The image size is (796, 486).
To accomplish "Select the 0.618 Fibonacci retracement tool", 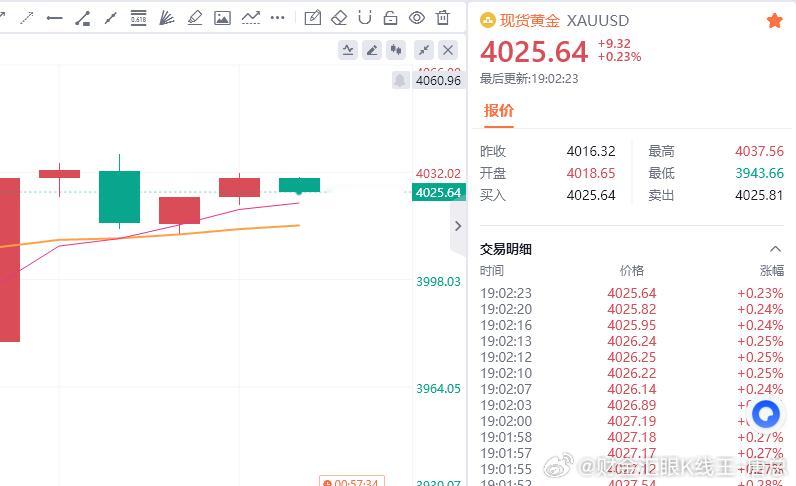I will click(x=138, y=18).
